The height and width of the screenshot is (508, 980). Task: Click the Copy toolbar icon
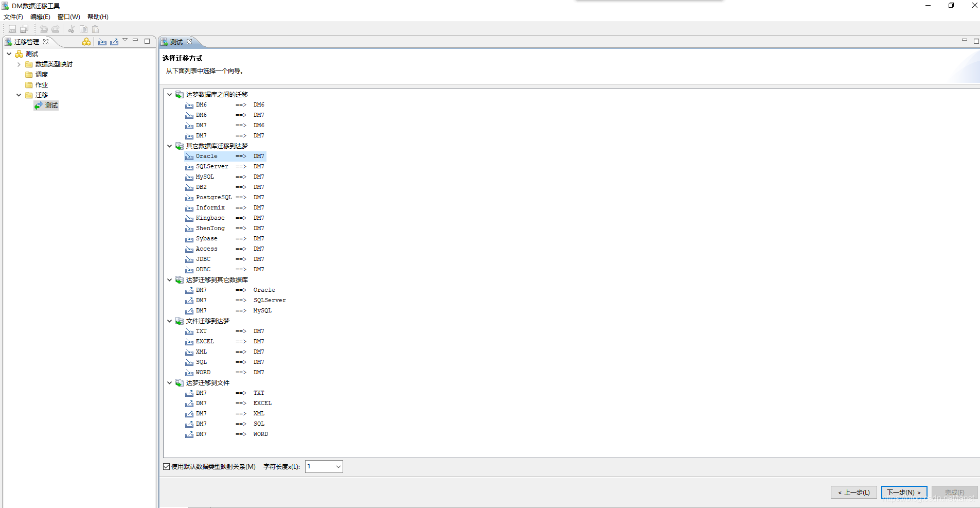tap(83, 29)
